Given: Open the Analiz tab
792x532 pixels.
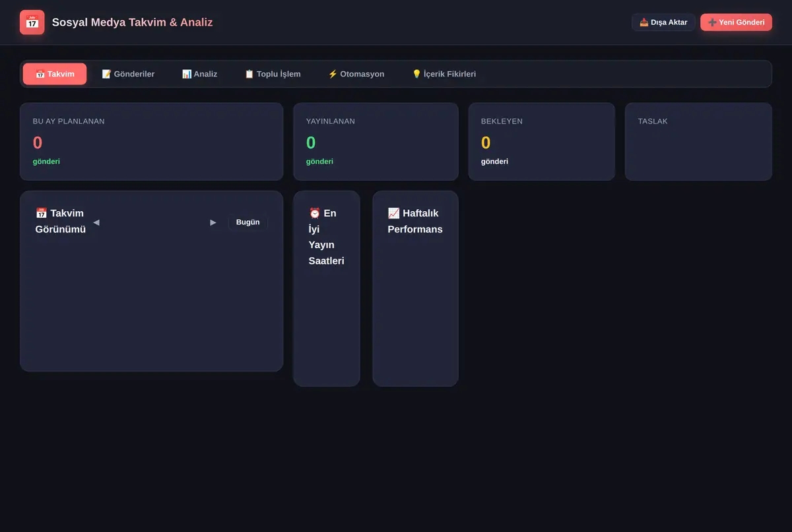Looking at the screenshot, I should pos(199,74).
